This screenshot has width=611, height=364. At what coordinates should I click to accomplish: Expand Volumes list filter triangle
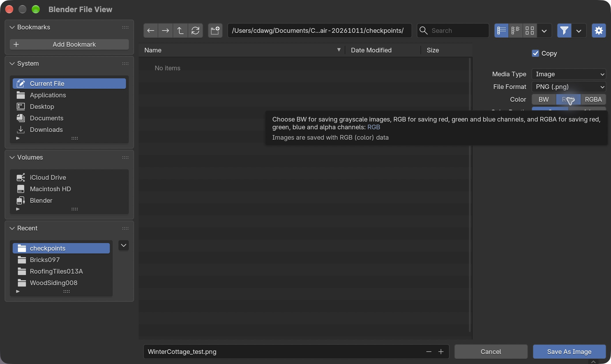[x=18, y=209]
